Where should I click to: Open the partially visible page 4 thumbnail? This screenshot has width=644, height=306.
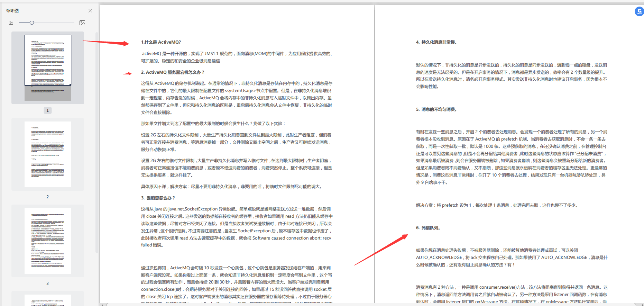48,299
